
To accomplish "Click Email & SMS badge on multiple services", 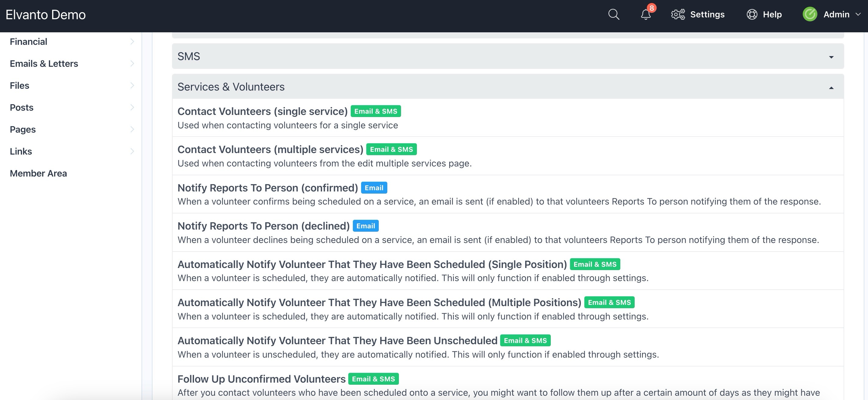I will point(391,149).
